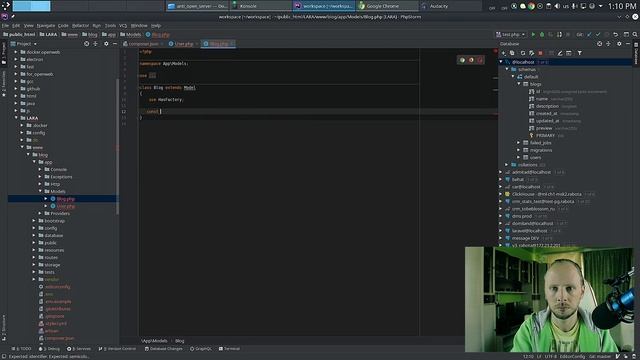This screenshot has width=640, height=360.
Task: Click the vendor folder in project tree
Action: pos(52,280)
